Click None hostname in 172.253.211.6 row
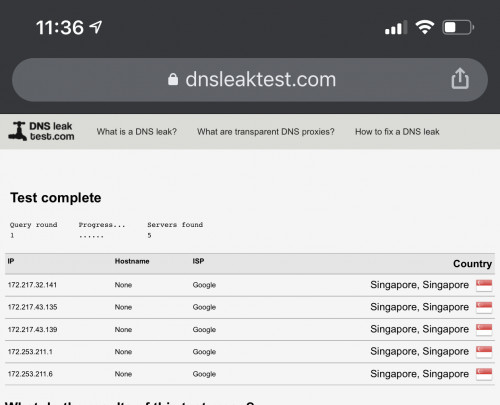This screenshot has height=405, width=500. (123, 374)
